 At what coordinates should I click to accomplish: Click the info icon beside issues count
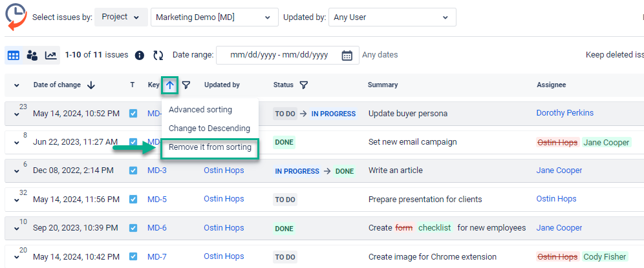[x=139, y=56]
